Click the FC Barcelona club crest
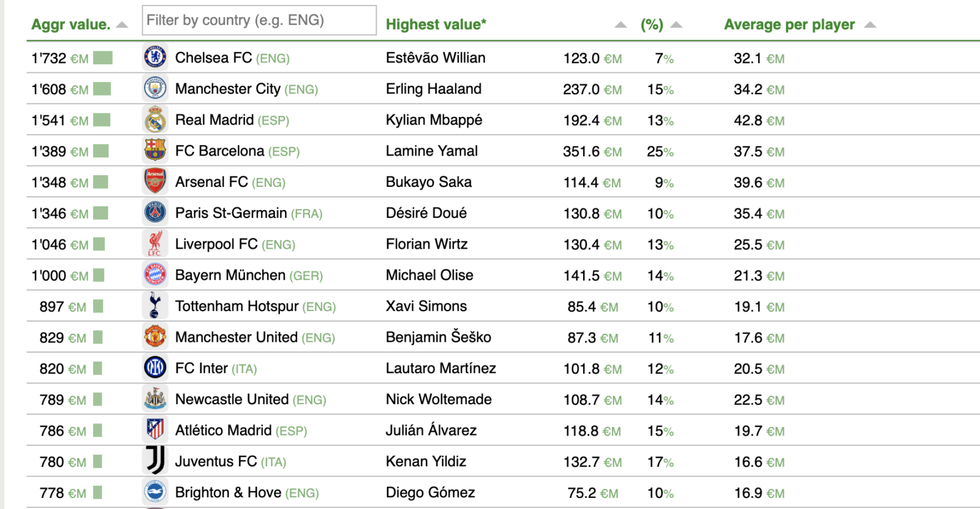The height and width of the screenshot is (509, 980). pyautogui.click(x=155, y=151)
